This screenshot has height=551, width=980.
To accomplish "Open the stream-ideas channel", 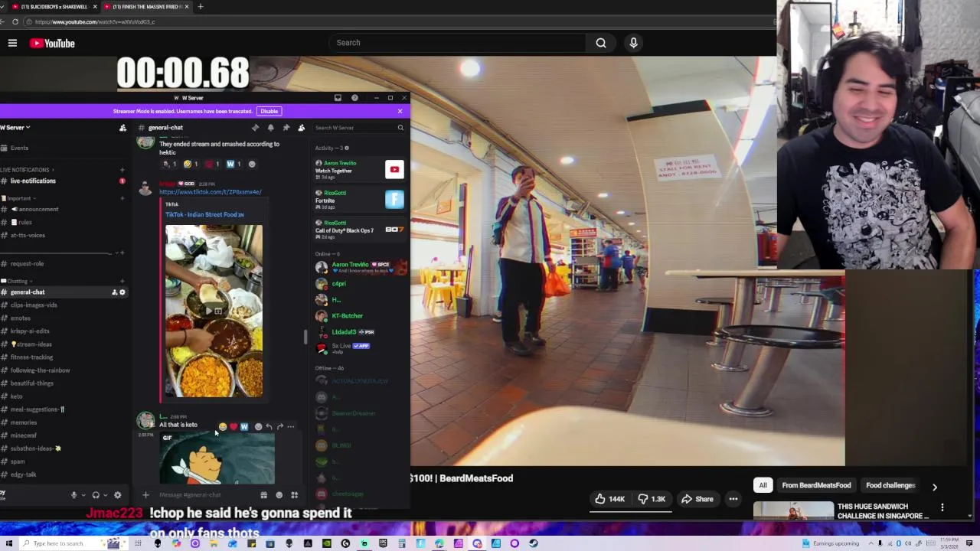I will [x=31, y=344].
